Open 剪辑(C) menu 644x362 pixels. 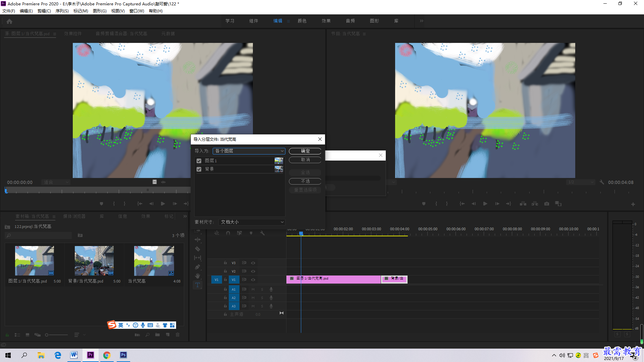44,11
